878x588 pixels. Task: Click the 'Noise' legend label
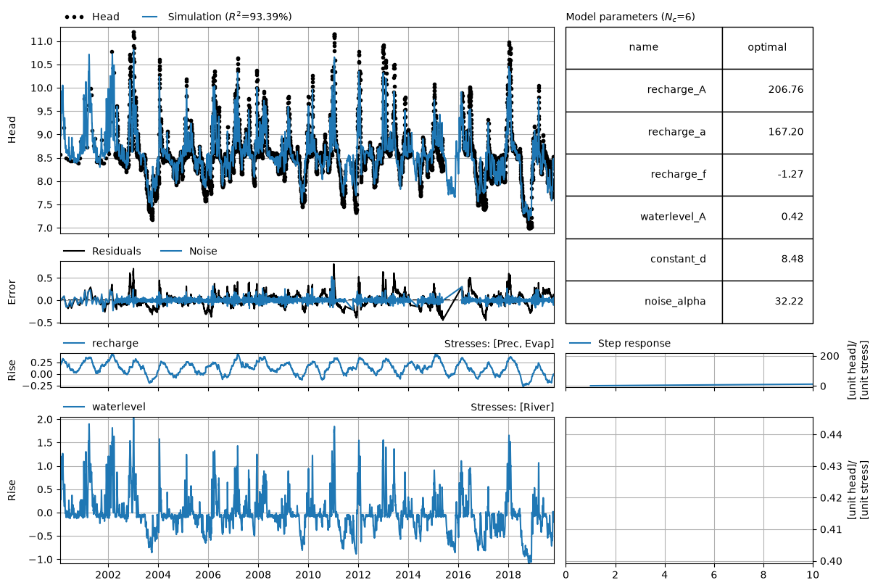(203, 252)
